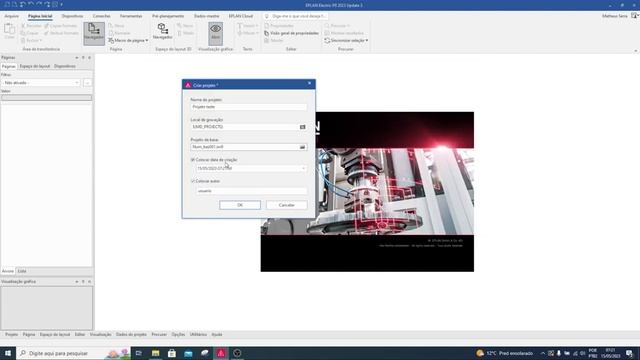
Task: Click the Valor field in Páginas panel
Action: coord(47,98)
